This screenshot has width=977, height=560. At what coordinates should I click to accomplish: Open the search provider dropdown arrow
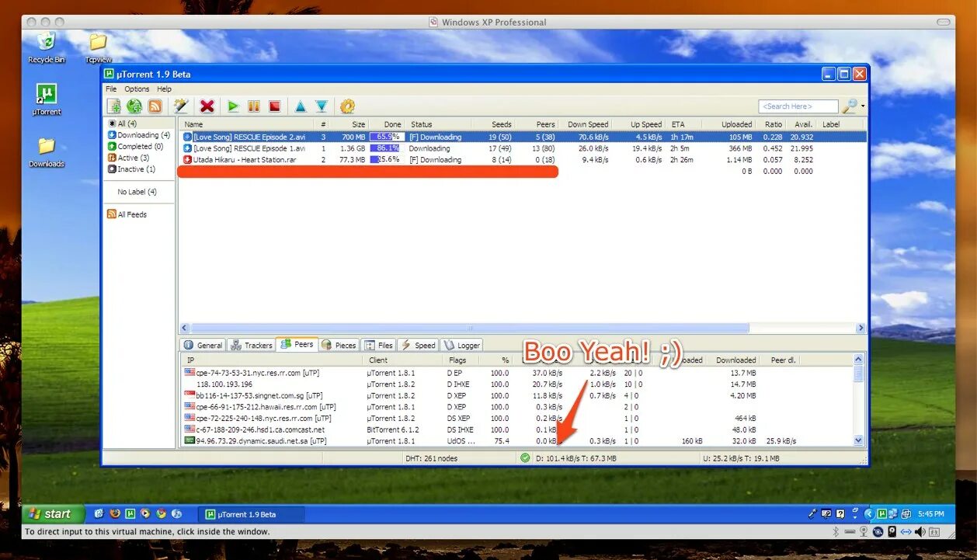[x=863, y=106]
